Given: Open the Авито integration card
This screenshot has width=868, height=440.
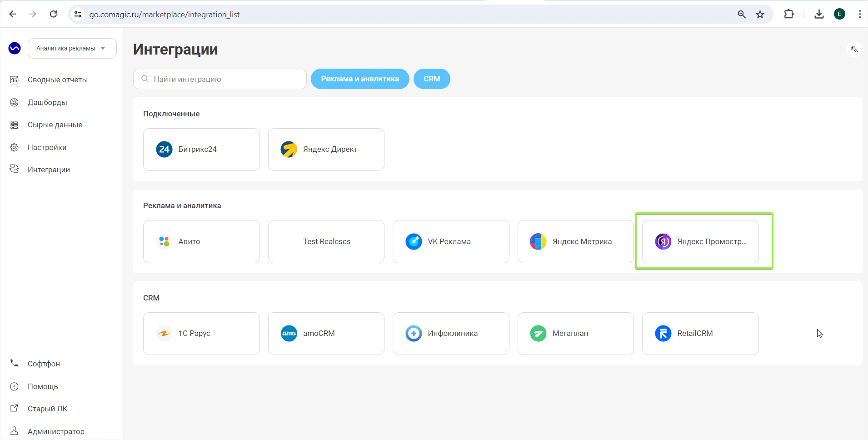Looking at the screenshot, I should [201, 242].
